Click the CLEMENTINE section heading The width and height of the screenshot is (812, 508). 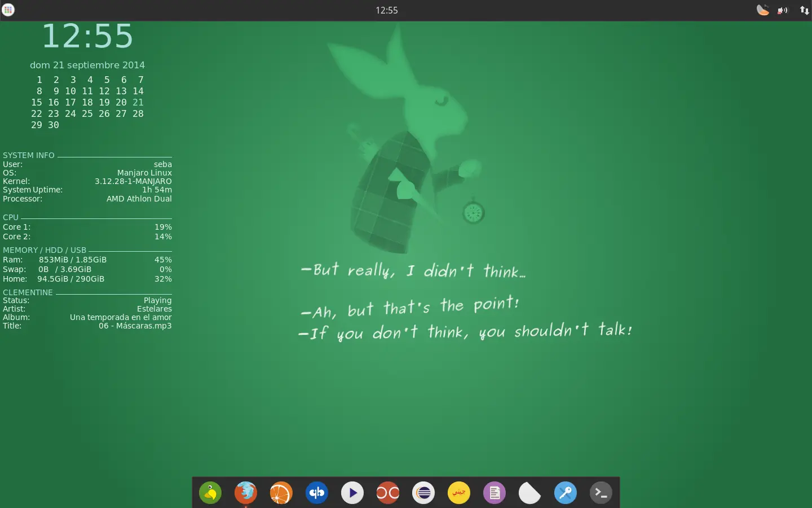coord(28,292)
